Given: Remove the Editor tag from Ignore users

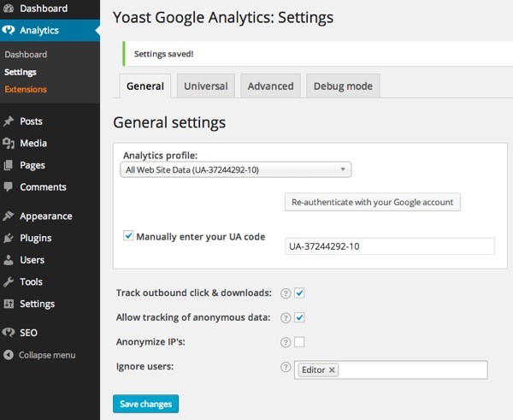Looking at the screenshot, I should [332, 370].
